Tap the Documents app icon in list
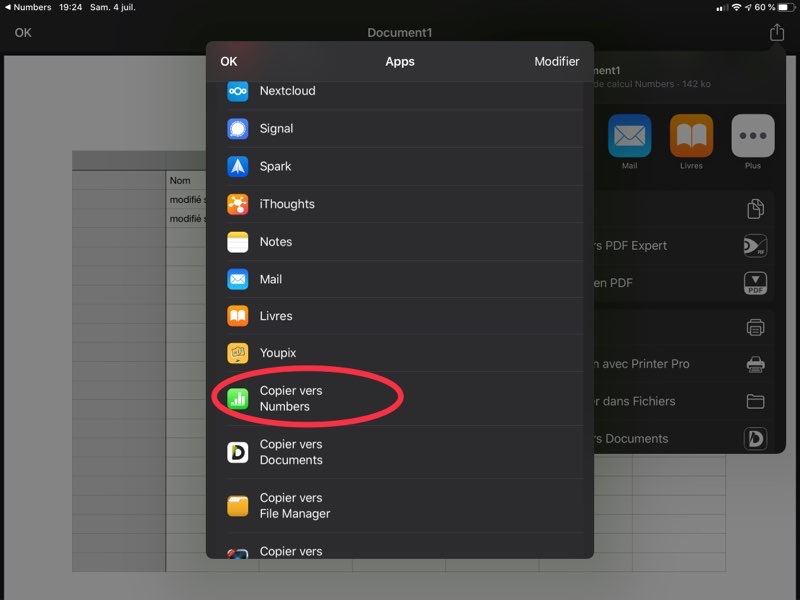The image size is (800, 600). [237, 452]
